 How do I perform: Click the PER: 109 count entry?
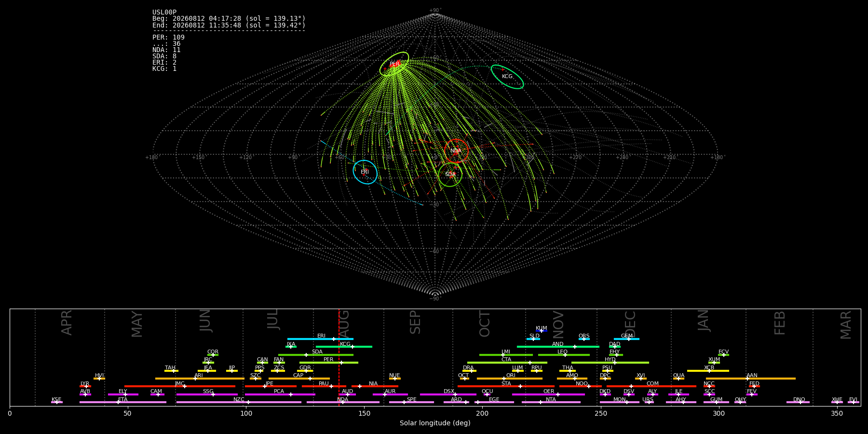(x=168, y=38)
